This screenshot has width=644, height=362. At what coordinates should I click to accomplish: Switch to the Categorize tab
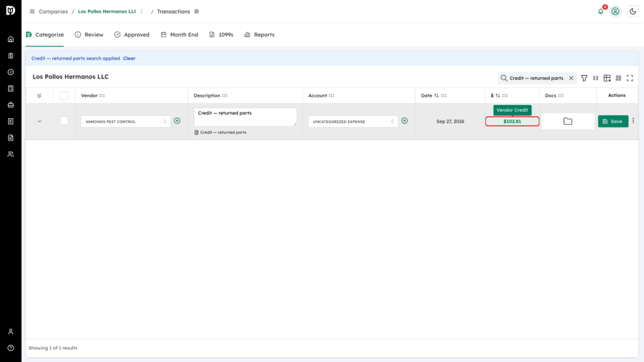[45, 35]
